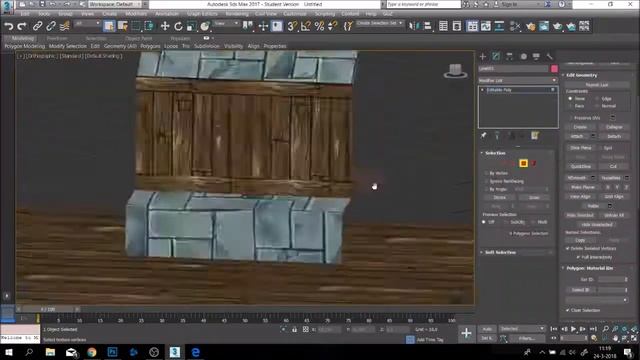Click the Attach button
Image resolution: width=640 pixels, height=360 pixels.
click(x=577, y=136)
